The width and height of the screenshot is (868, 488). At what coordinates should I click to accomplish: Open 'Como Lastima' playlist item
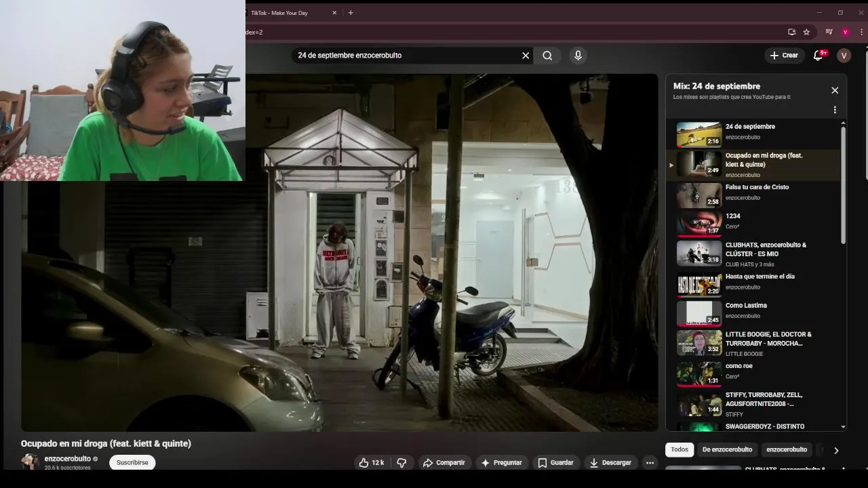click(x=754, y=312)
